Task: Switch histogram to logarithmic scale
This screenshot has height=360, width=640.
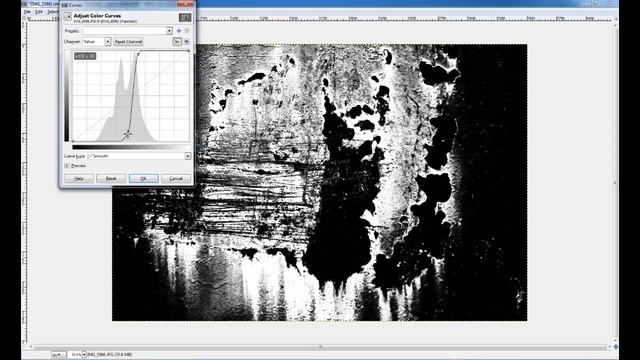Action: [x=187, y=42]
